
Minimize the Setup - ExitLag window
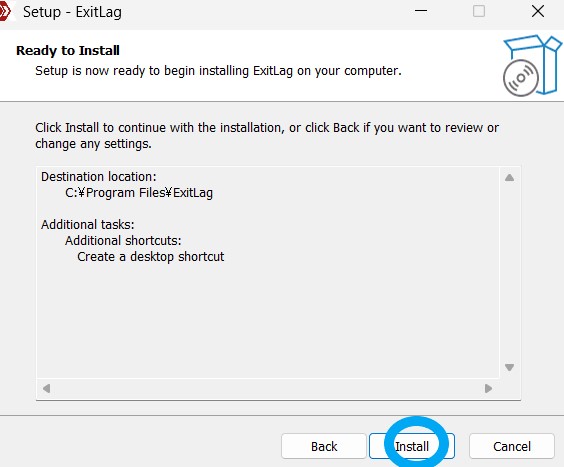[x=421, y=11]
